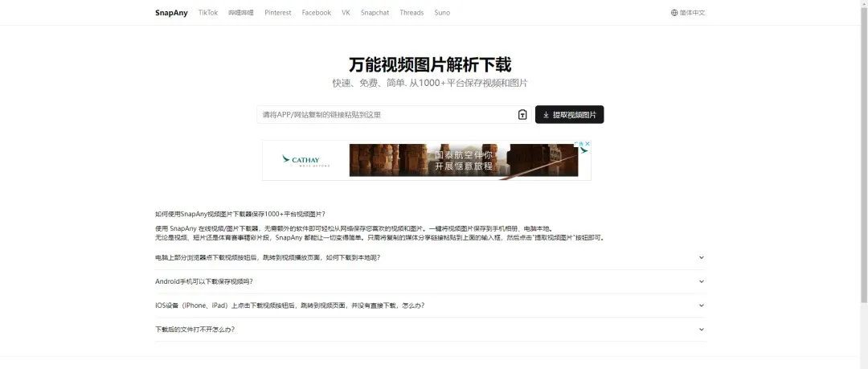
Task: Open the Threads downloader link
Action: pos(411,13)
